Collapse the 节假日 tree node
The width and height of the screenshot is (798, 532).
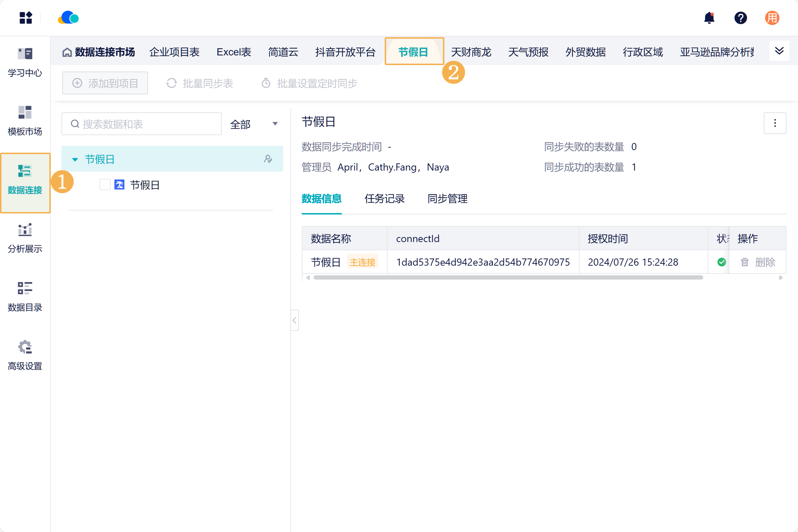(x=75, y=159)
